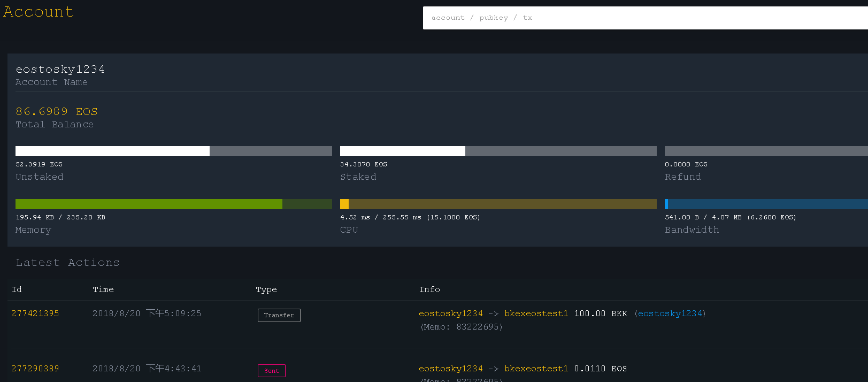This screenshot has width=868, height=382.
Task: Open eostosky1234 sender in the Sent row
Action: click(x=451, y=369)
